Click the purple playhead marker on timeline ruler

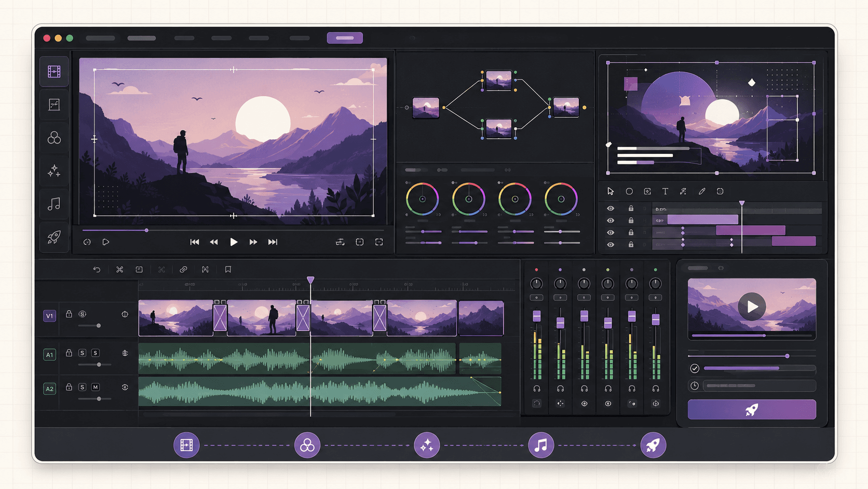310,280
